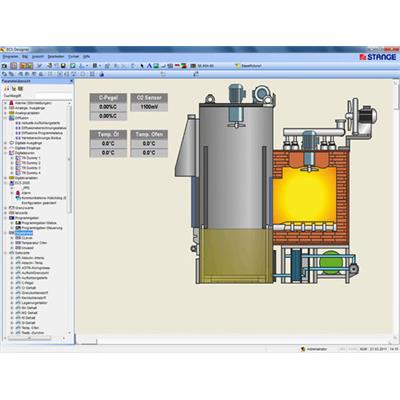Click the blue letter A text tool icon

tap(149, 66)
